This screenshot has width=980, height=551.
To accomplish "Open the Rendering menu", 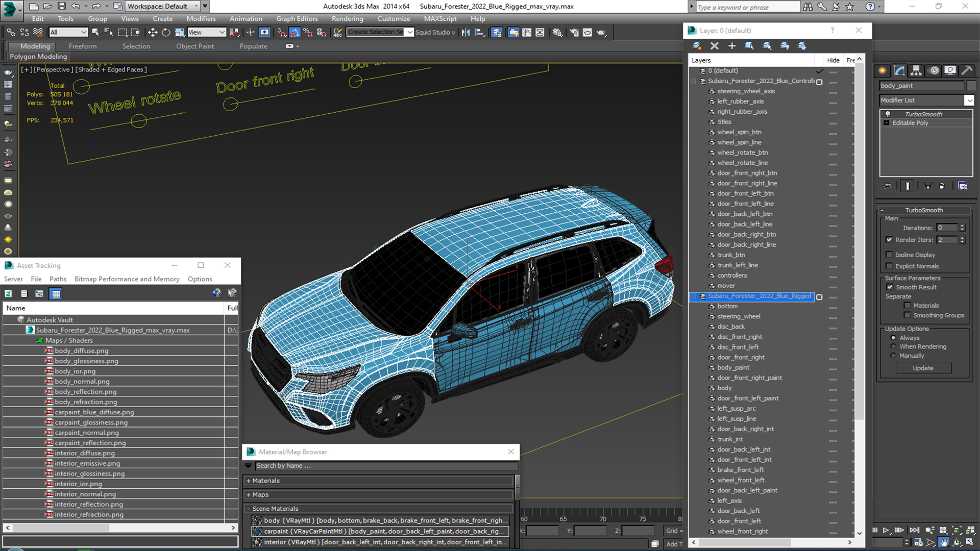I will click(348, 19).
